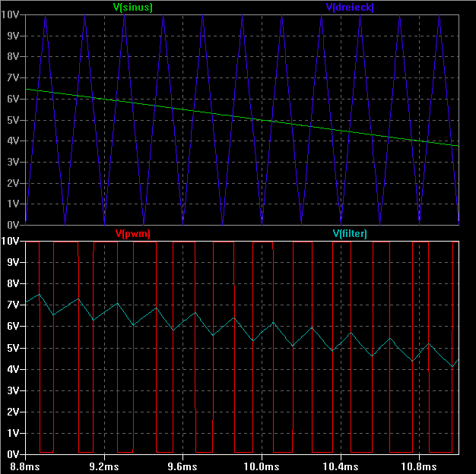The width and height of the screenshot is (476, 474).
Task: Click 9V axis label in V(sinus) pane
Action: pyautogui.click(x=13, y=36)
